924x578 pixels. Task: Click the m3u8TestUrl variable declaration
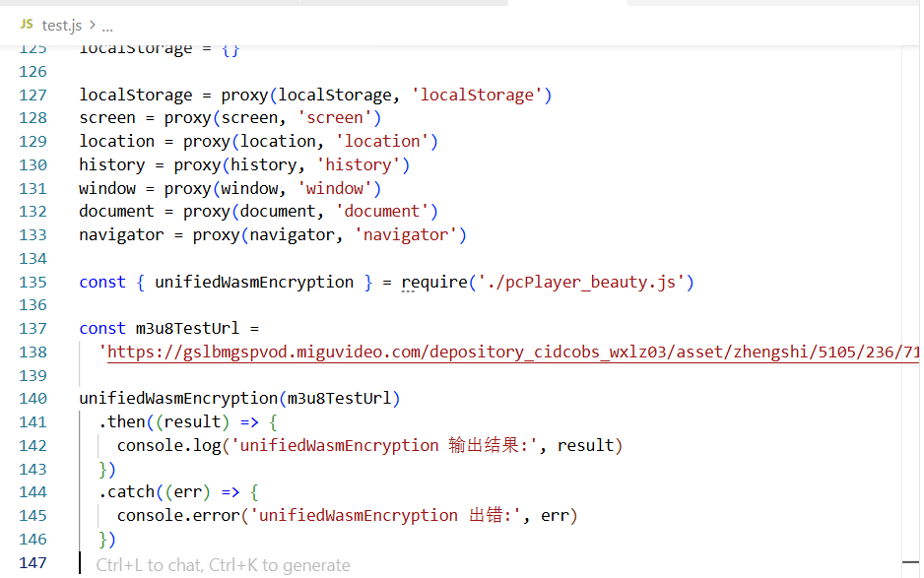pyautogui.click(x=187, y=328)
